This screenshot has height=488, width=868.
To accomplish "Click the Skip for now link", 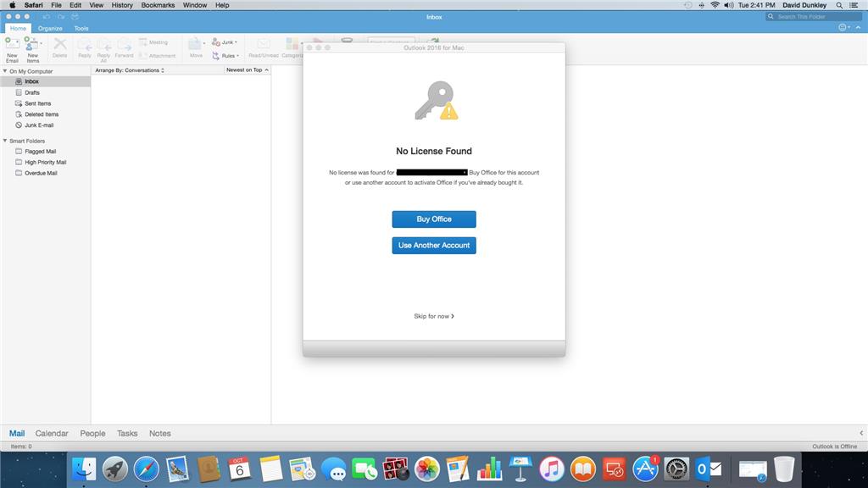I will pyautogui.click(x=434, y=316).
